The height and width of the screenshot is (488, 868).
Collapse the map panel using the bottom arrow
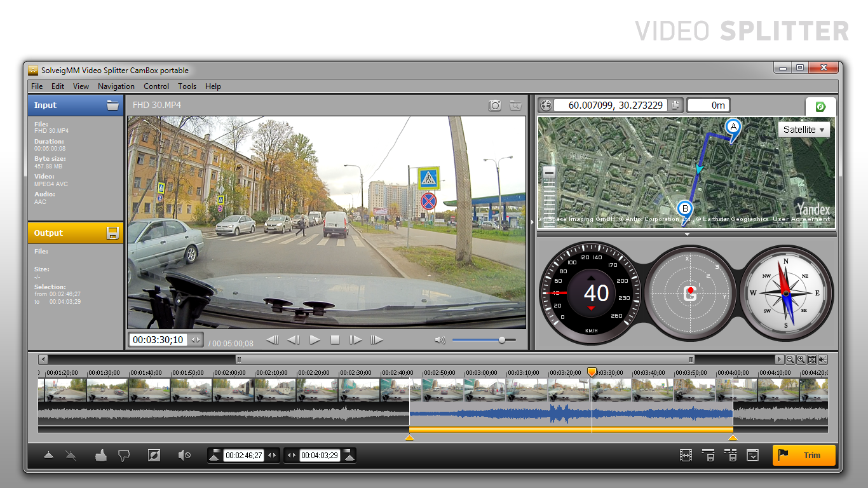pos(687,234)
